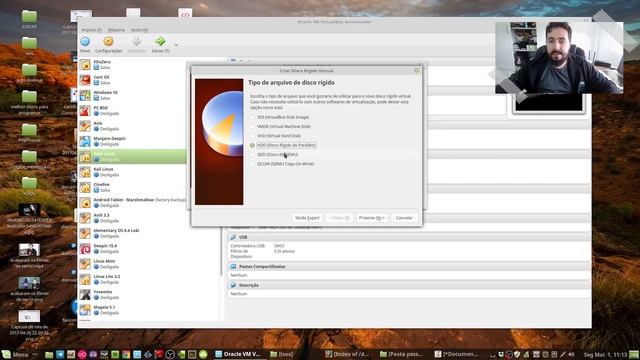Image resolution: width=640 pixels, height=360 pixels.
Task: Click the 'EduZero' VM name
Action: point(102,62)
